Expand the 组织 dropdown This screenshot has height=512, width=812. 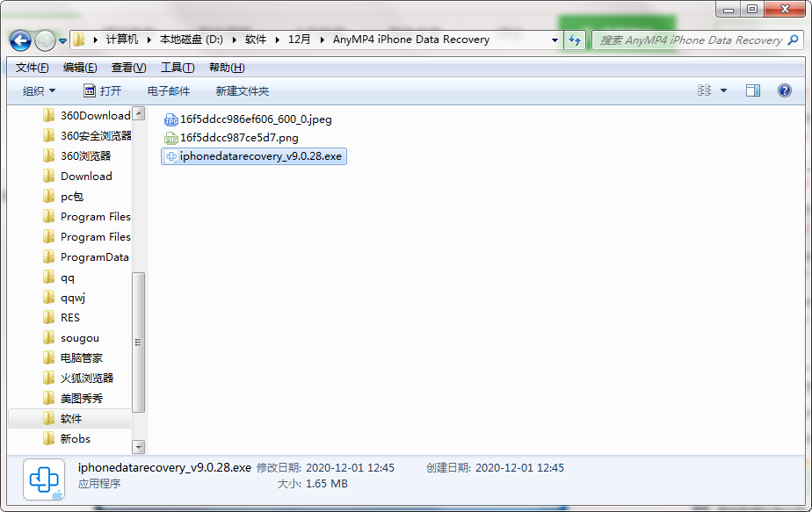[39, 91]
